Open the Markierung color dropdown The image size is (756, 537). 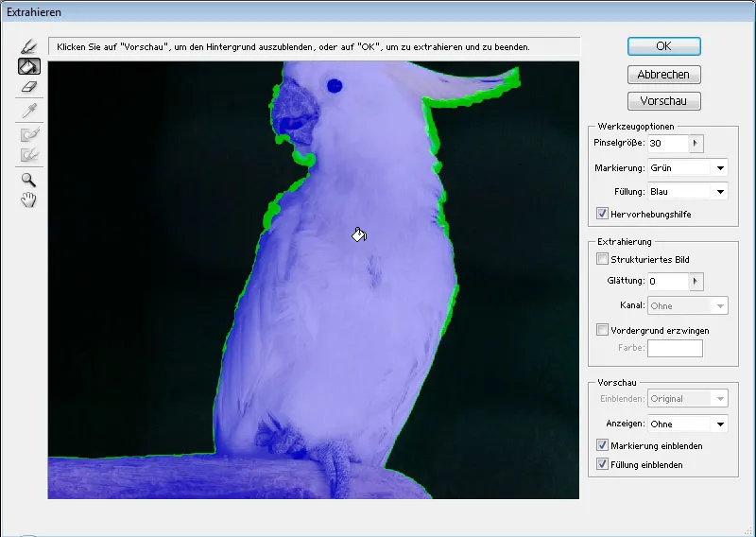pos(687,168)
